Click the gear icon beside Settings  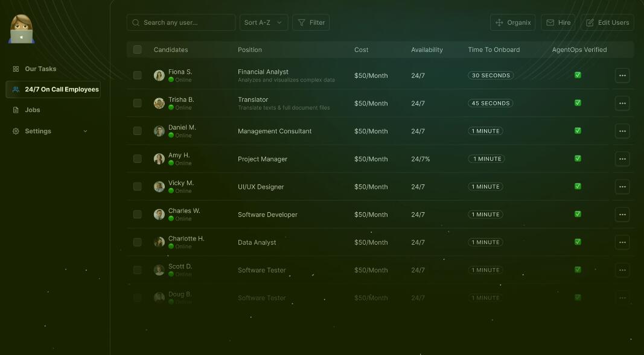click(x=15, y=131)
